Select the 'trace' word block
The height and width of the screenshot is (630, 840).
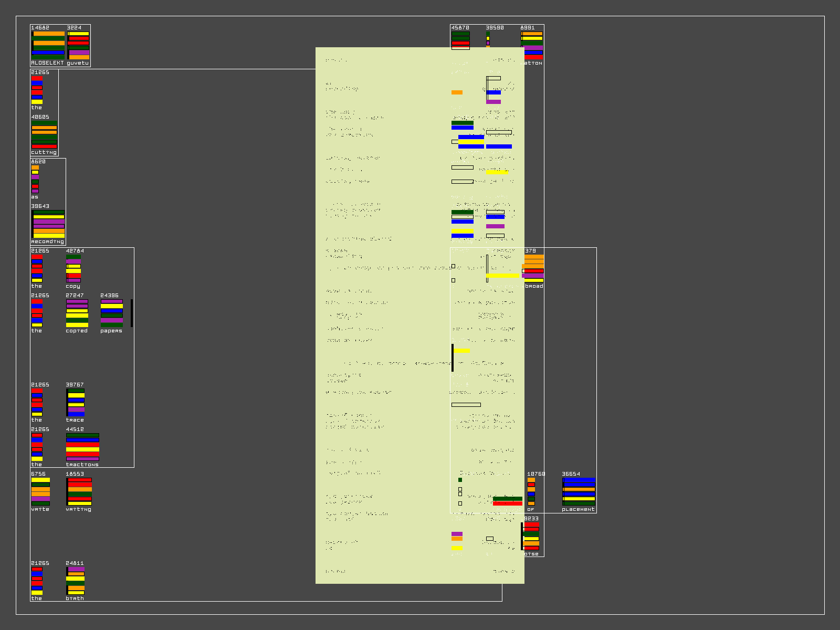(x=76, y=402)
